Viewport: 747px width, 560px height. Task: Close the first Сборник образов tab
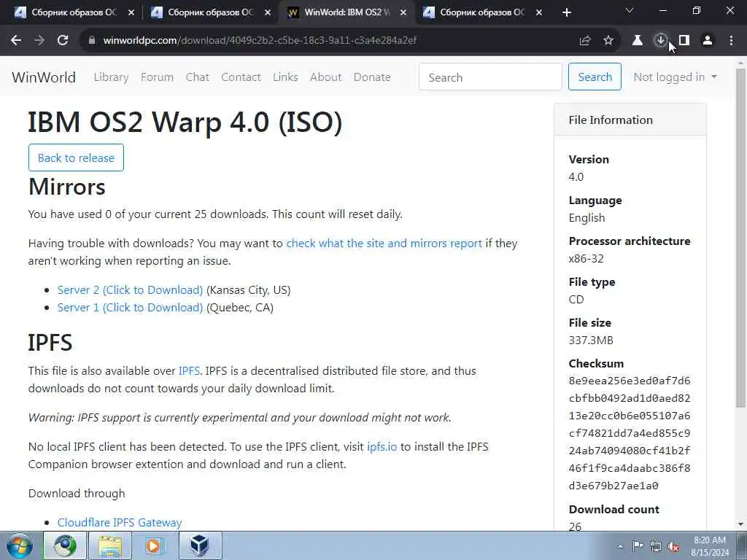(x=131, y=12)
